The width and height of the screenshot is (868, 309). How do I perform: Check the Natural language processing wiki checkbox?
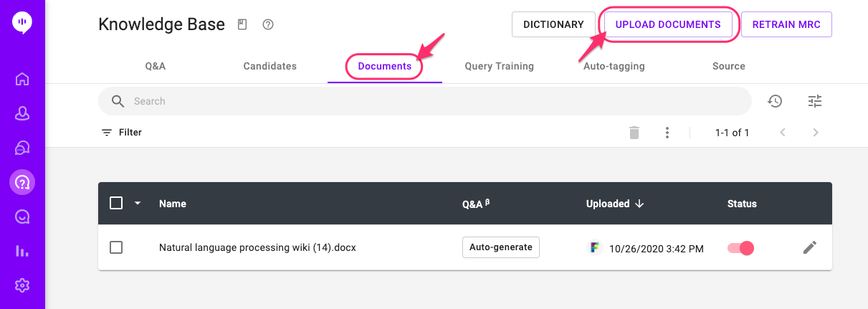(x=116, y=247)
